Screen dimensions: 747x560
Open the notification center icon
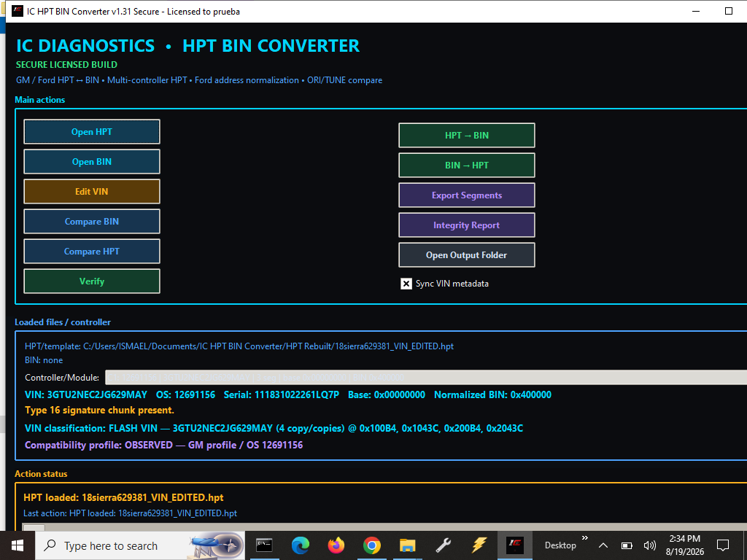[x=723, y=545]
